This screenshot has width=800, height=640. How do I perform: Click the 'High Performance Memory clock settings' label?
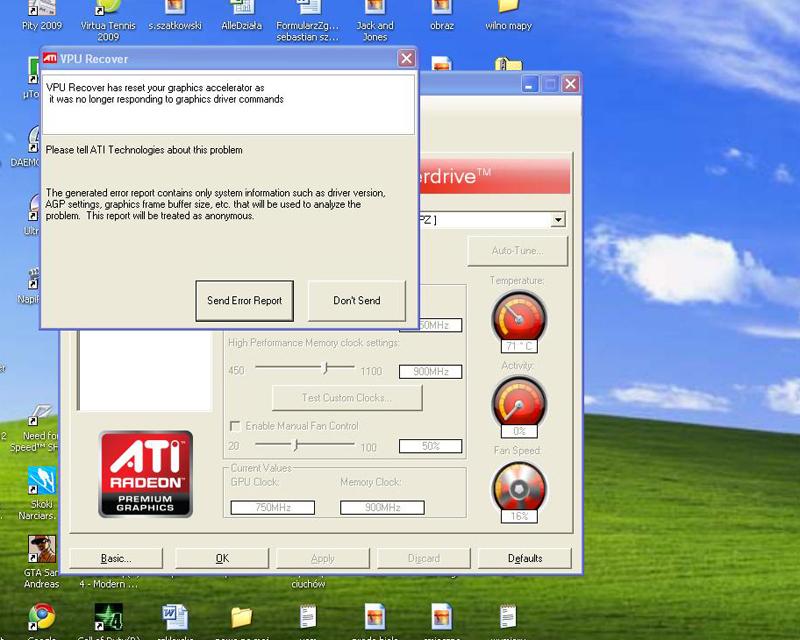pyautogui.click(x=313, y=343)
